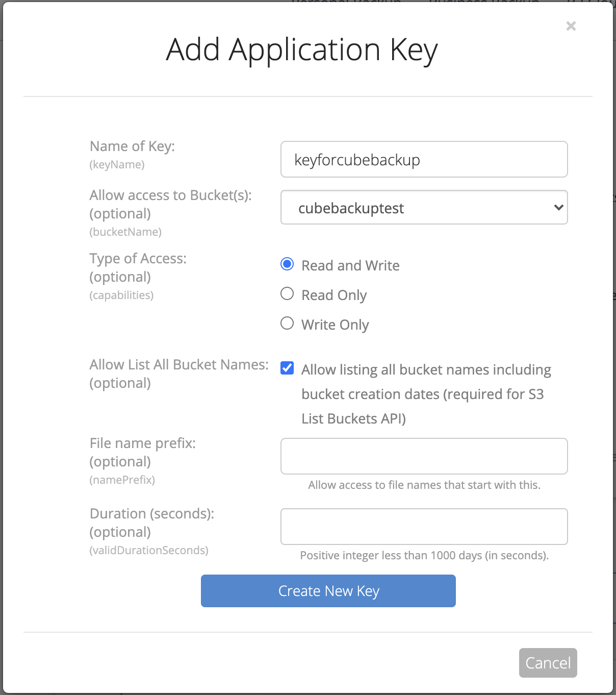Click the Duration seconds input box
The image size is (616, 695).
pyautogui.click(x=424, y=526)
